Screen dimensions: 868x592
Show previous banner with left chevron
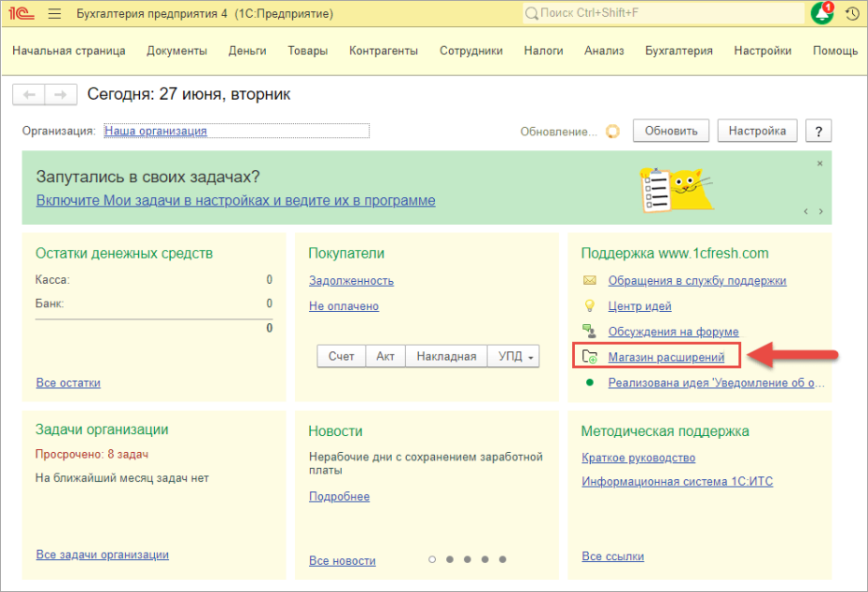click(806, 212)
